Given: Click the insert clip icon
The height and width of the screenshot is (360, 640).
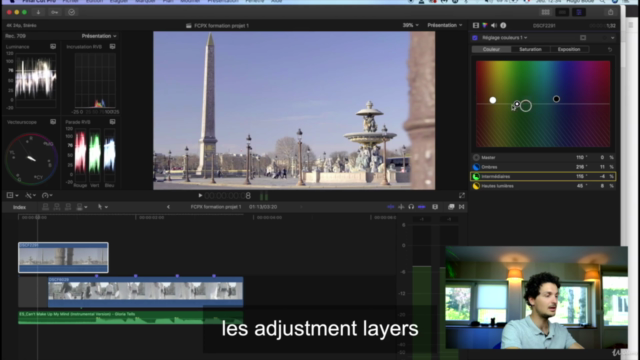Looking at the screenshot, I should click(57, 207).
